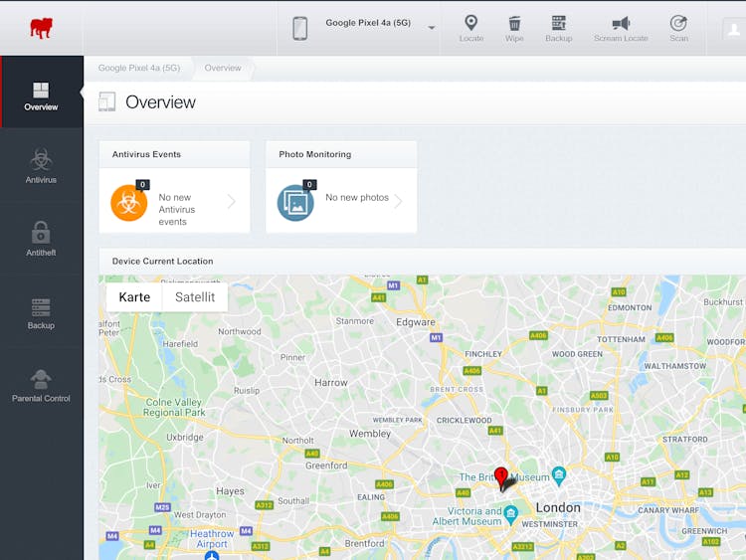746x560 pixels.
Task: Trigger Scream Locate megaphone icon
Action: coord(621,29)
